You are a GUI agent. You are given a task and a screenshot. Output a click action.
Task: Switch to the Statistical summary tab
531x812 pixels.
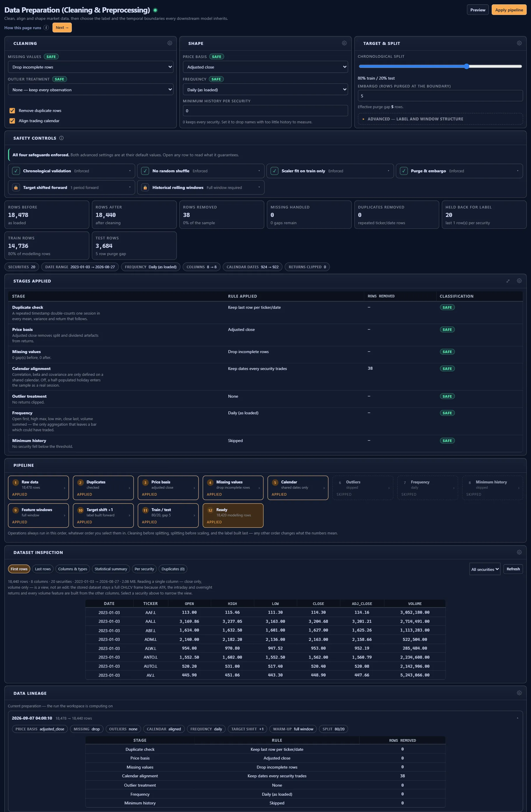[111, 569]
